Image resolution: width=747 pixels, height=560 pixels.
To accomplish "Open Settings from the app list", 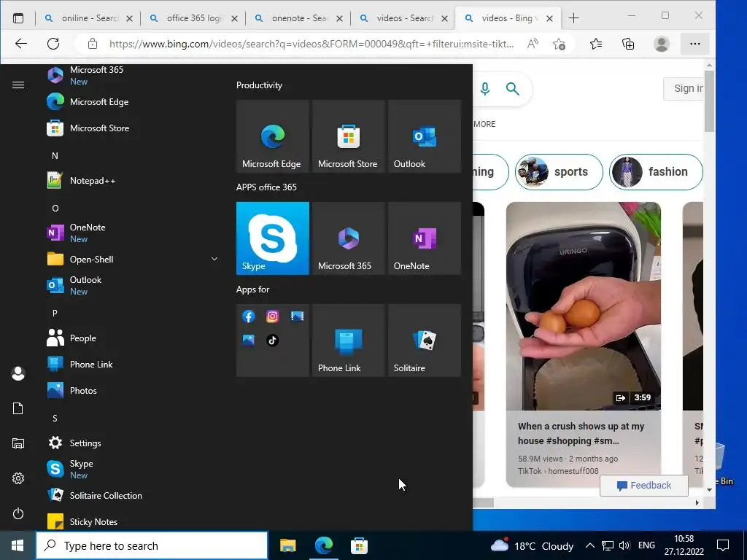I will point(131,443).
